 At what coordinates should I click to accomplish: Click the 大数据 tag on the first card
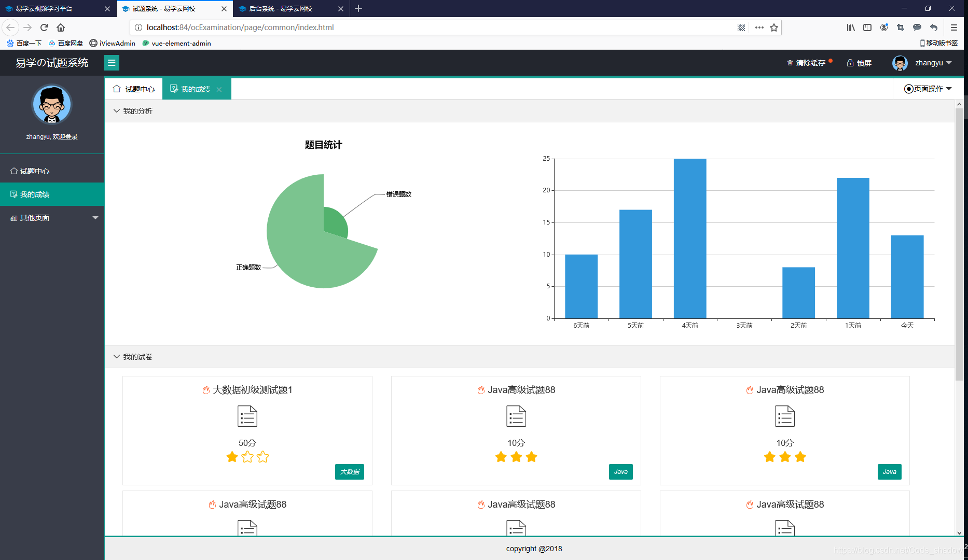tap(350, 472)
